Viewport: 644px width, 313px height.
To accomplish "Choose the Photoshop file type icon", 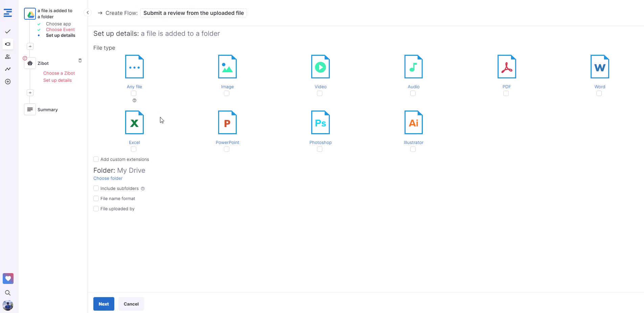I will [x=320, y=123].
